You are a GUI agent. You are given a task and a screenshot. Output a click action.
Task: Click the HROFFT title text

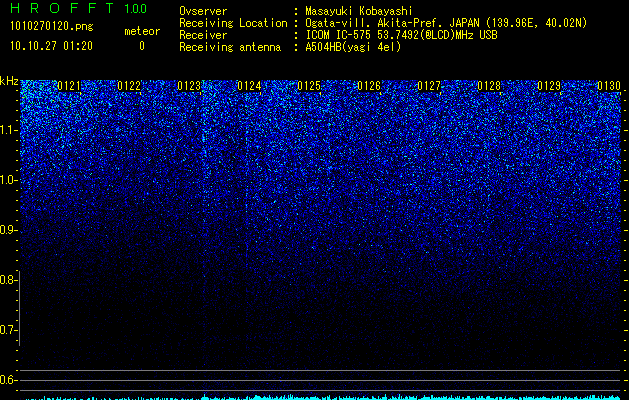click(x=62, y=8)
